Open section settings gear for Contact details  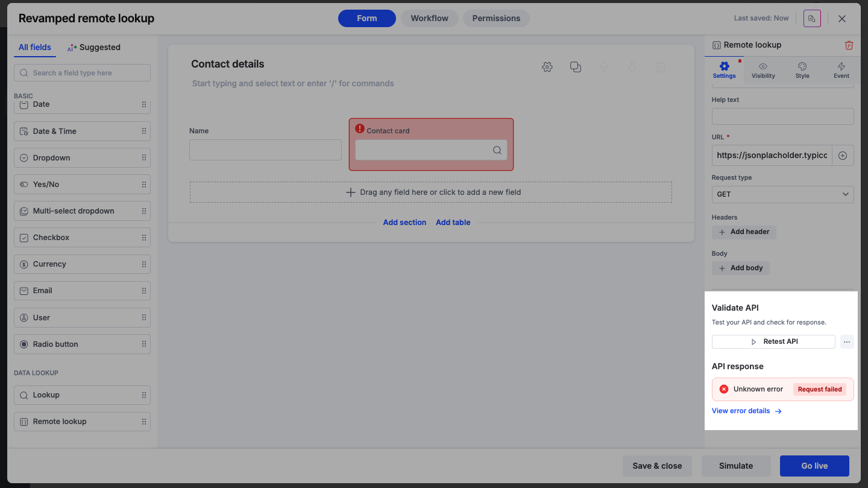tap(547, 67)
